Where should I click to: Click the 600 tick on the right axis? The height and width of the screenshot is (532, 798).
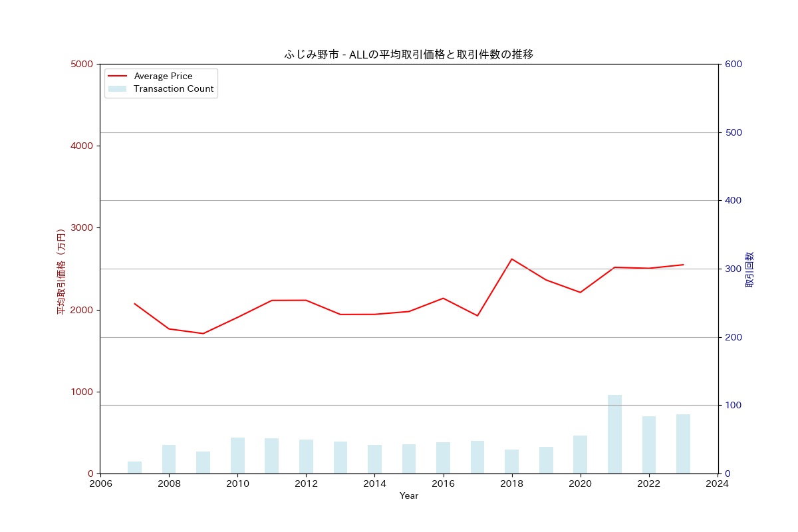[733, 65]
